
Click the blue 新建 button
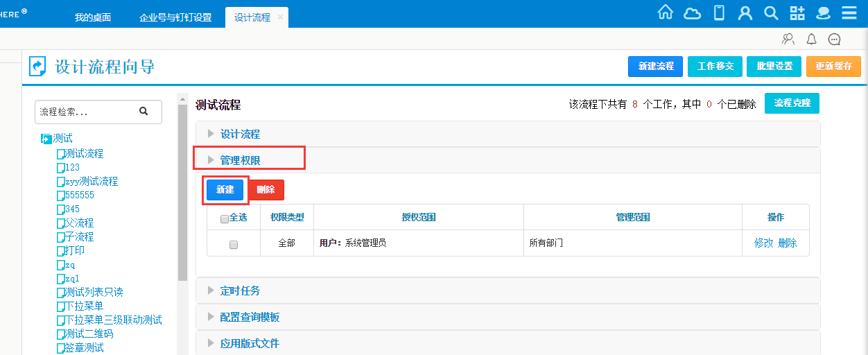point(225,190)
